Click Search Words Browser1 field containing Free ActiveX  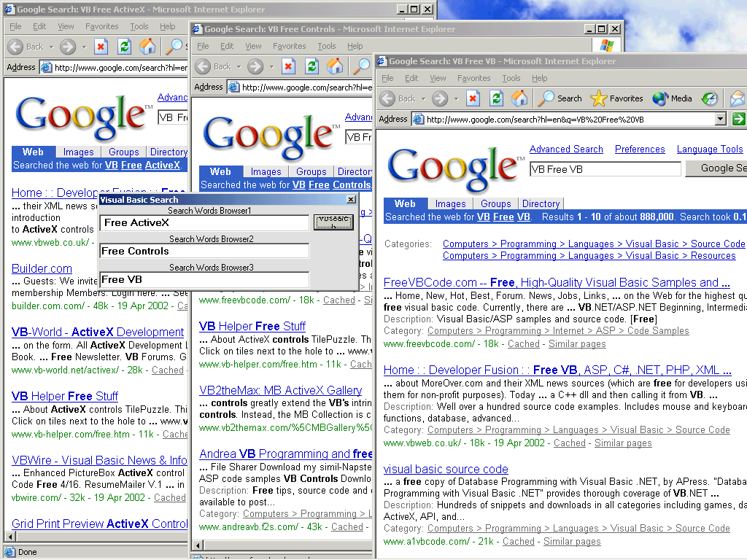[x=204, y=223]
